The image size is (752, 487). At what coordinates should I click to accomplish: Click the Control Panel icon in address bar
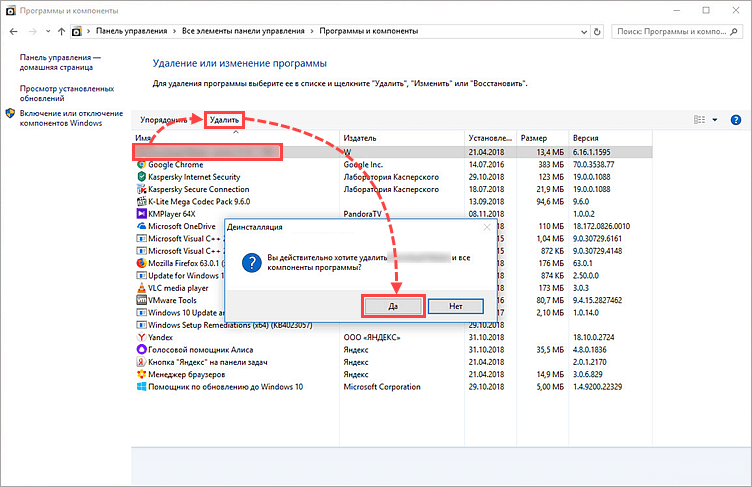[x=76, y=32]
